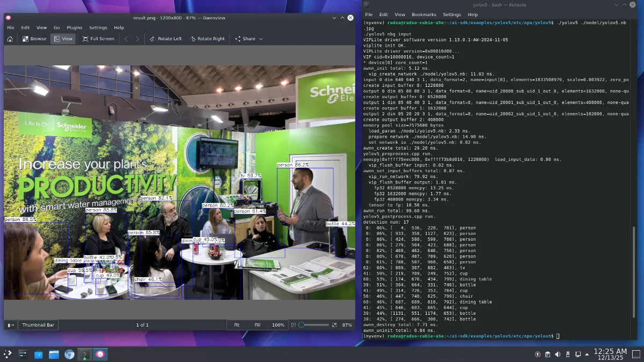The height and width of the screenshot is (362, 644).
Task: Click the sidebar toggle icon in status bar
Action: point(11,325)
